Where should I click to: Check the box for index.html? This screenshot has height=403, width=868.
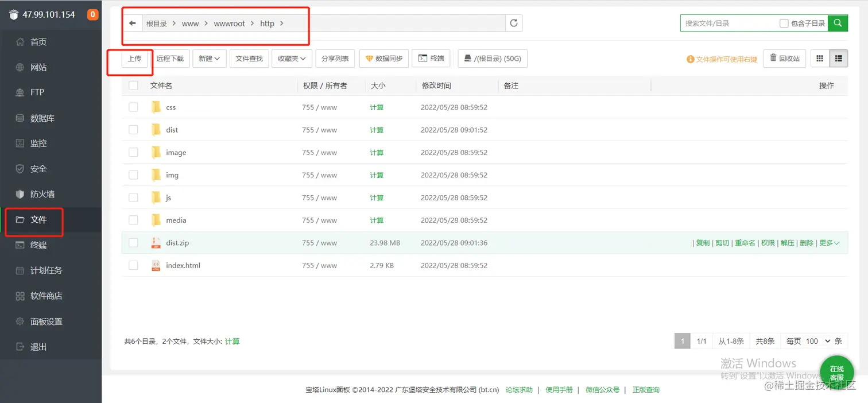[x=134, y=265]
